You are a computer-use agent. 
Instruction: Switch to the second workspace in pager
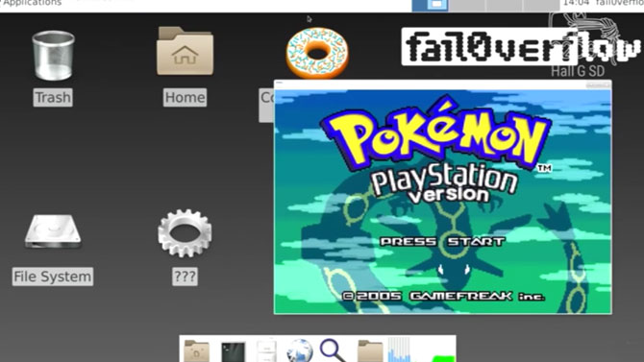pyautogui.click(x=467, y=5)
